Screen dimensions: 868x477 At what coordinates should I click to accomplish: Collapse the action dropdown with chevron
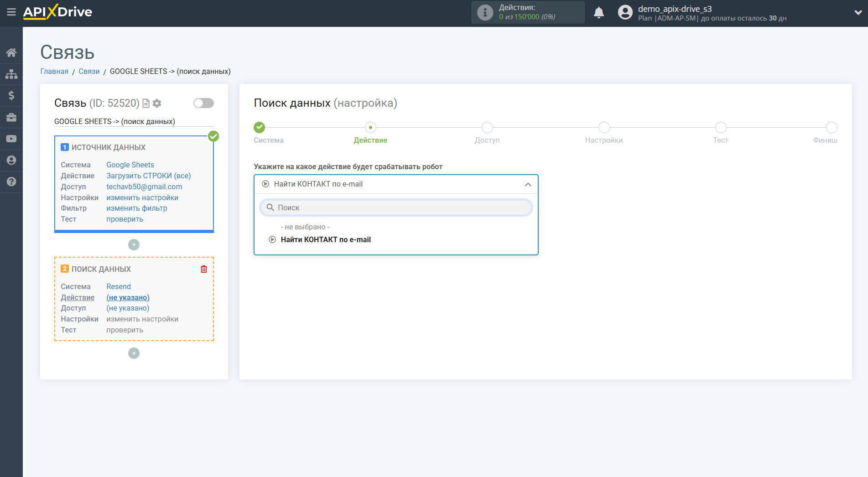[528, 184]
